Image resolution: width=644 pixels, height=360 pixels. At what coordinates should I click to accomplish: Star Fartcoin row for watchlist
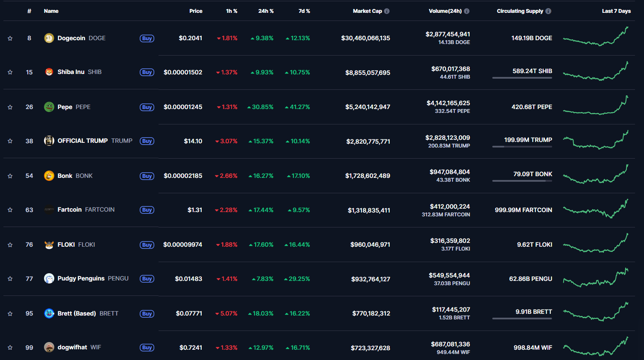pos(10,210)
